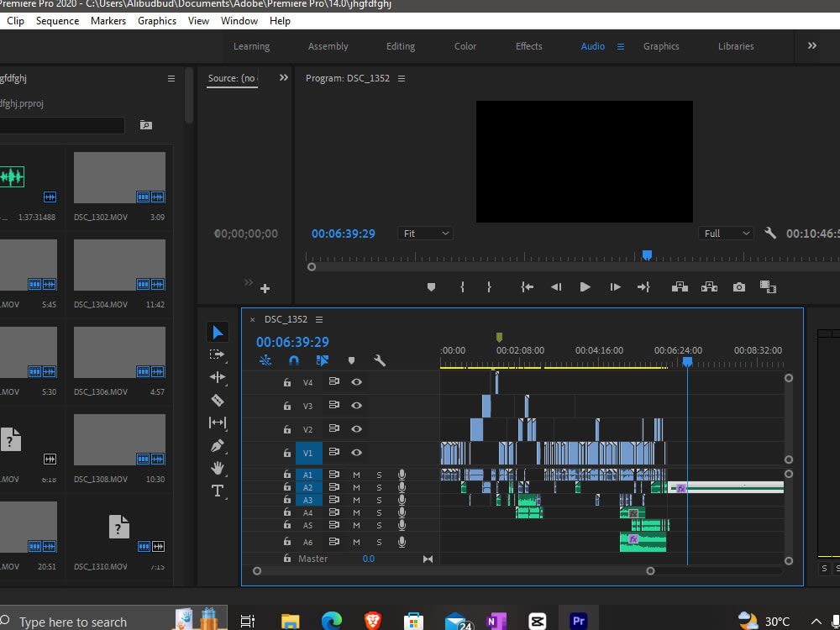The image size is (840, 630).
Task: Select the Selection tool arrow
Action: 218,331
